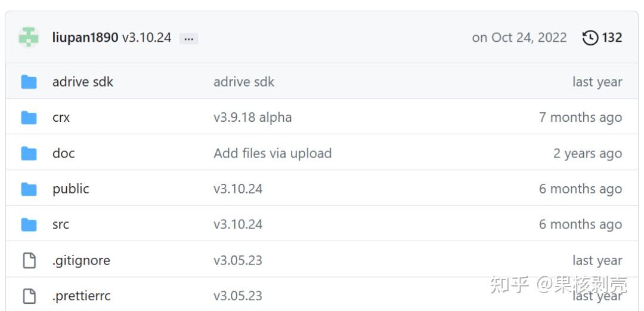Expand commit message ellipsis button
The width and height of the screenshot is (644, 311).
189,38
